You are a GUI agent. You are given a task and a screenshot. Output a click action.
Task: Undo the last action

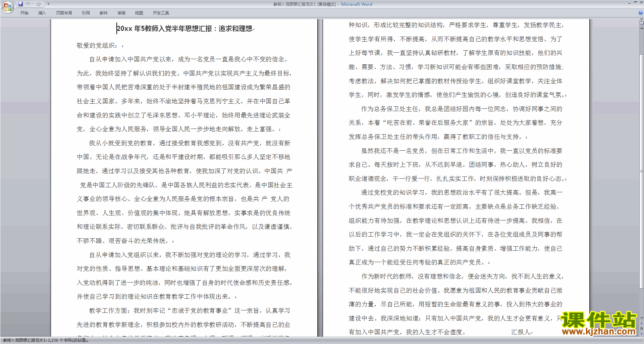click(x=28, y=4)
